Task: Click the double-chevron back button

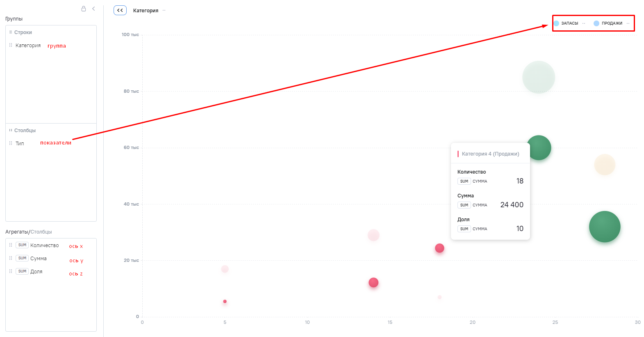Action: click(120, 10)
